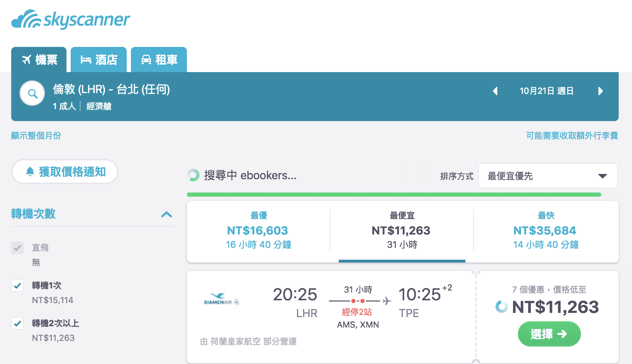This screenshot has height=364, width=632.
Task: Uncheck the 轉機1次 checkbox
Action: [x=17, y=286]
